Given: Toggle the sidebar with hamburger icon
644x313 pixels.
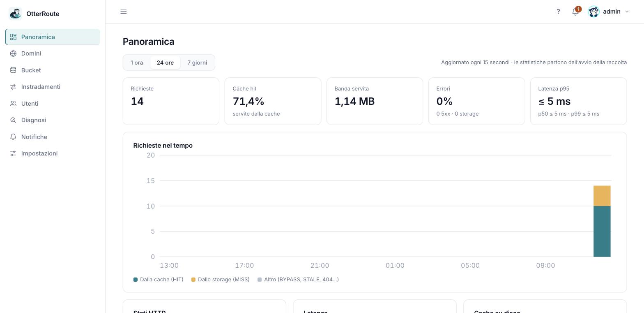Looking at the screenshot, I should 124,12.
